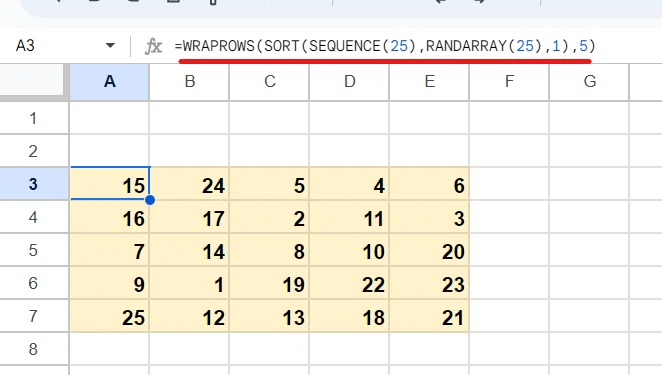Select row 1 header

click(x=34, y=118)
